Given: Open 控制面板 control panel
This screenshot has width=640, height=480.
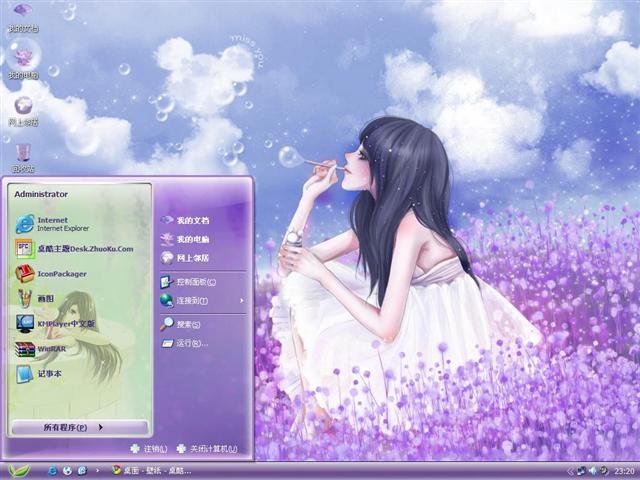Looking at the screenshot, I should tap(188, 282).
